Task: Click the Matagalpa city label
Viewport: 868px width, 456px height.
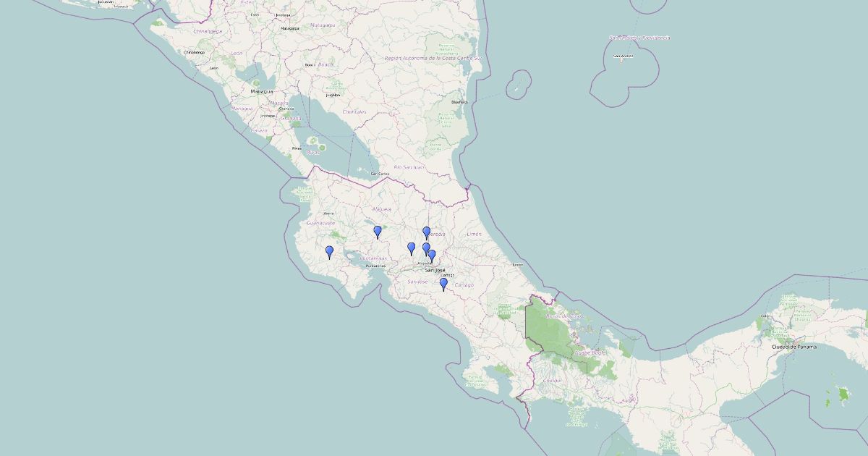Action: click(x=290, y=28)
